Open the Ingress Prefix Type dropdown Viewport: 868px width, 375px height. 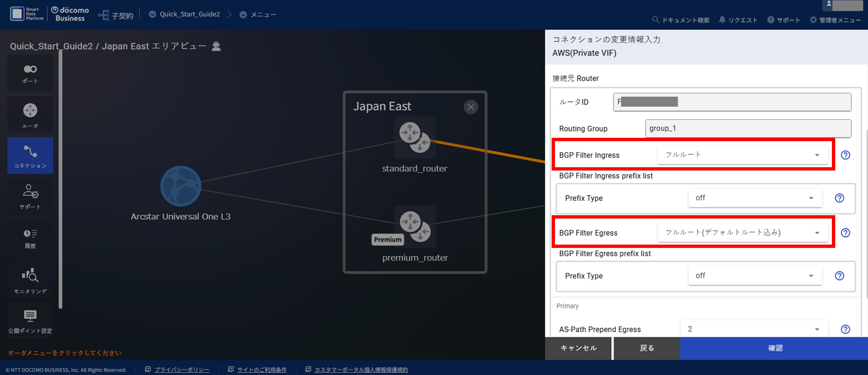(755, 198)
